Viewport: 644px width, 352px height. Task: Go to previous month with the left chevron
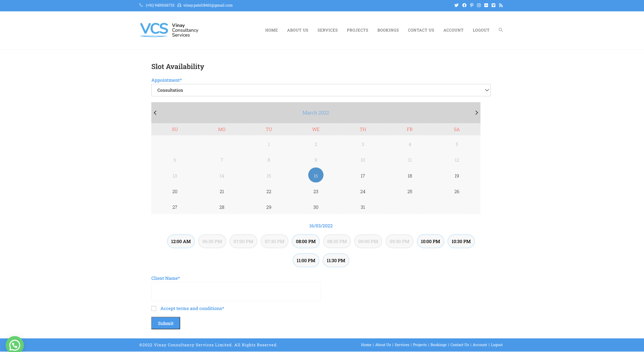point(155,113)
